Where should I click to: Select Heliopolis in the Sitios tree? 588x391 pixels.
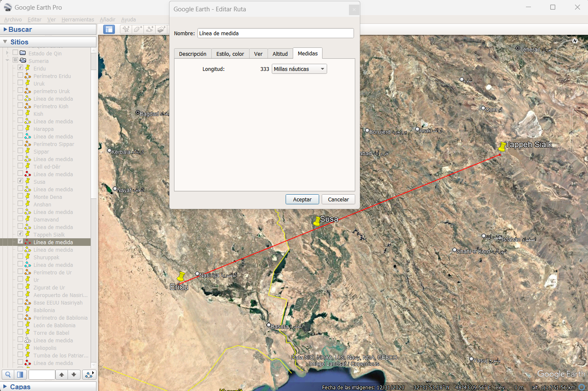[x=45, y=348]
